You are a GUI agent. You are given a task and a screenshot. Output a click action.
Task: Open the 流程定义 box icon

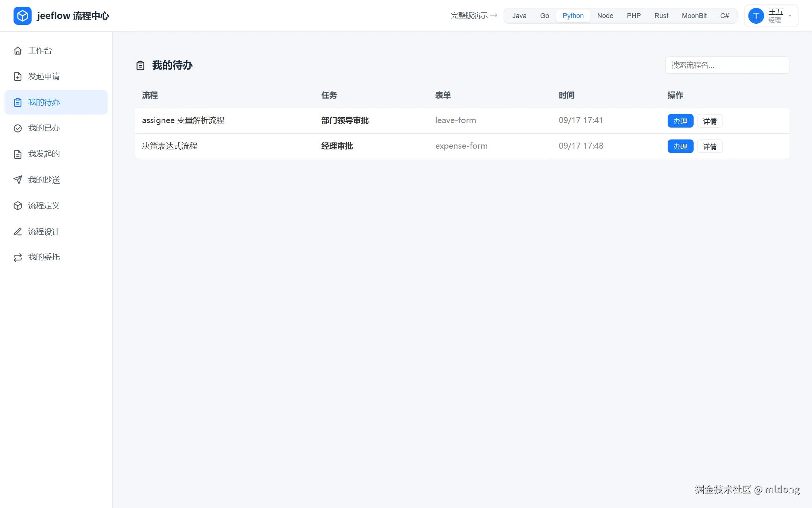pos(18,206)
